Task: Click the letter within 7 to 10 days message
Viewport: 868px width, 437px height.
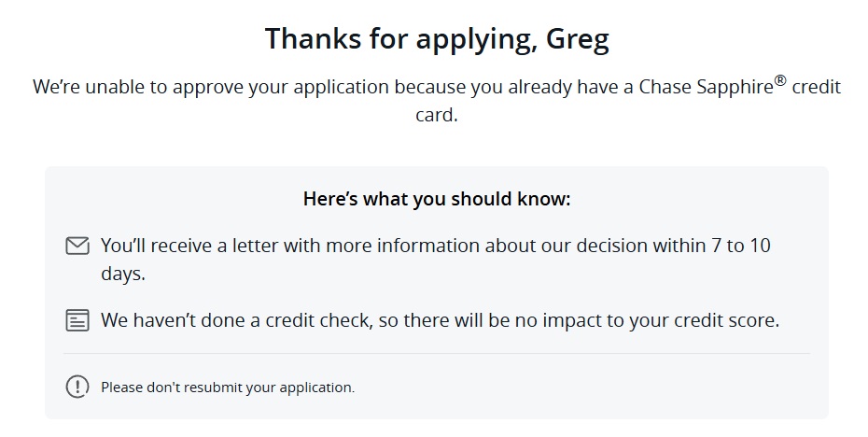Action: tap(436, 260)
